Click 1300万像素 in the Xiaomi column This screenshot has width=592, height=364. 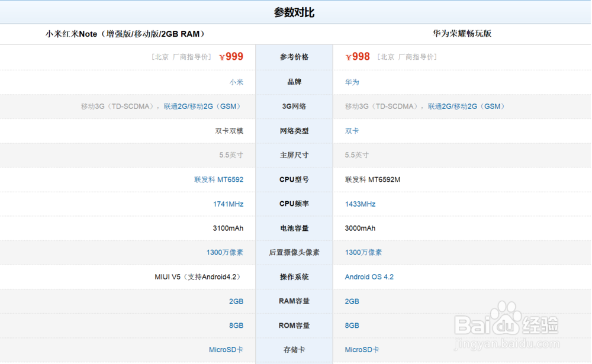tap(224, 252)
